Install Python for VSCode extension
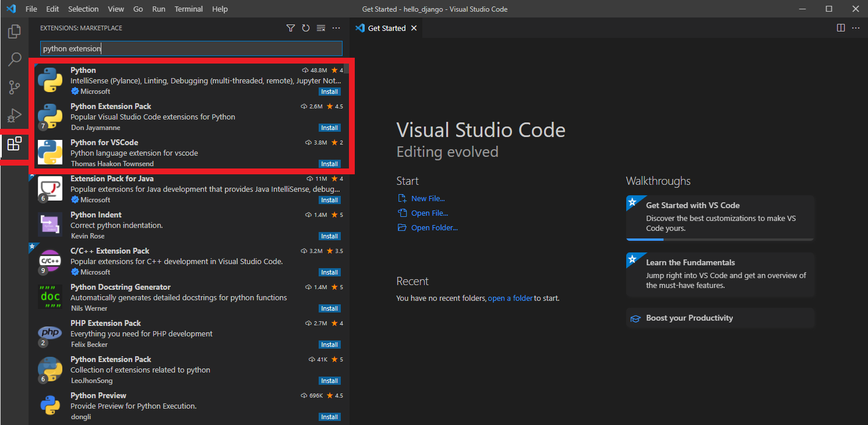Screen dimensions: 868x425 [x=330, y=164]
